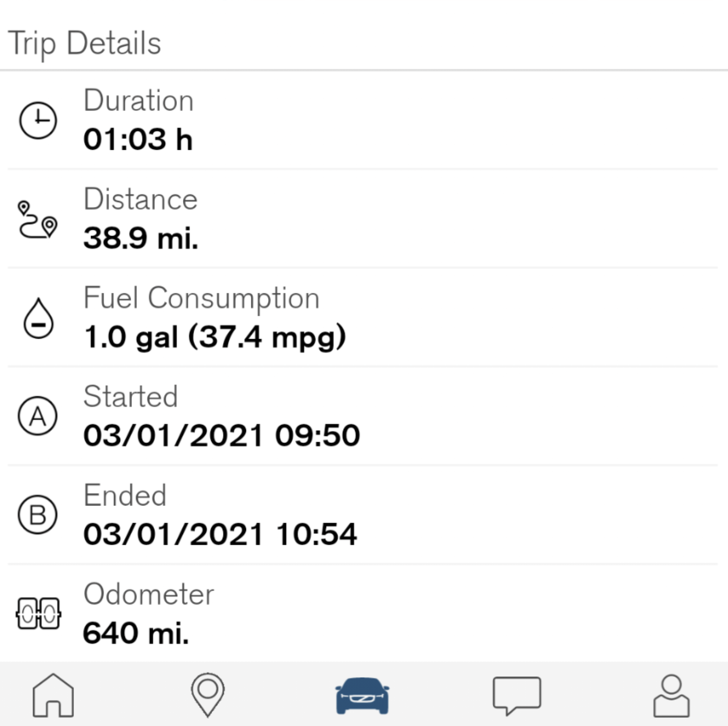The width and height of the screenshot is (728, 726).
Task: Tap the odometer counter icon
Action: pyautogui.click(x=38, y=613)
